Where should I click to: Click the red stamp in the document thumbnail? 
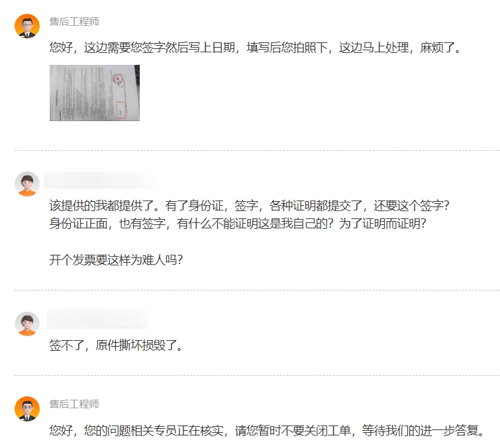(117, 79)
